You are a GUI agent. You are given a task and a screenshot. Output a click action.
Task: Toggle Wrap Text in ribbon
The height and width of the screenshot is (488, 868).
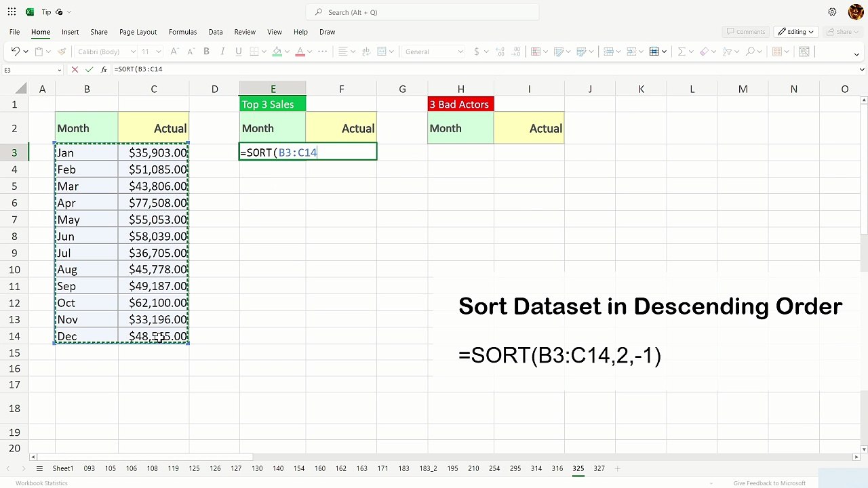pyautogui.click(x=366, y=52)
